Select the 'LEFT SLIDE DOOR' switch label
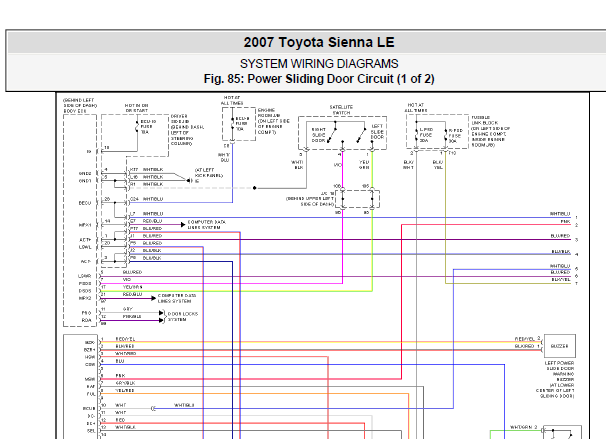Screen dimensions: 606x439 click(x=377, y=132)
